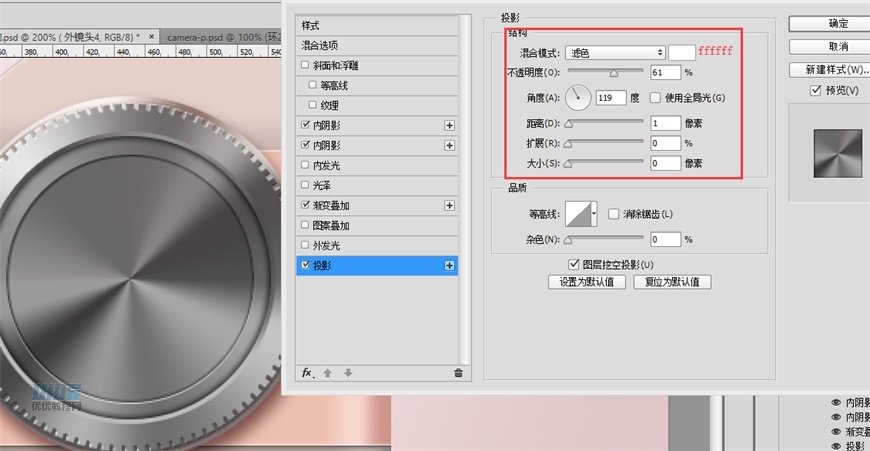Screen dimensions: 870x451
Task: Enable 图案叠加 checkbox
Action: (x=305, y=225)
